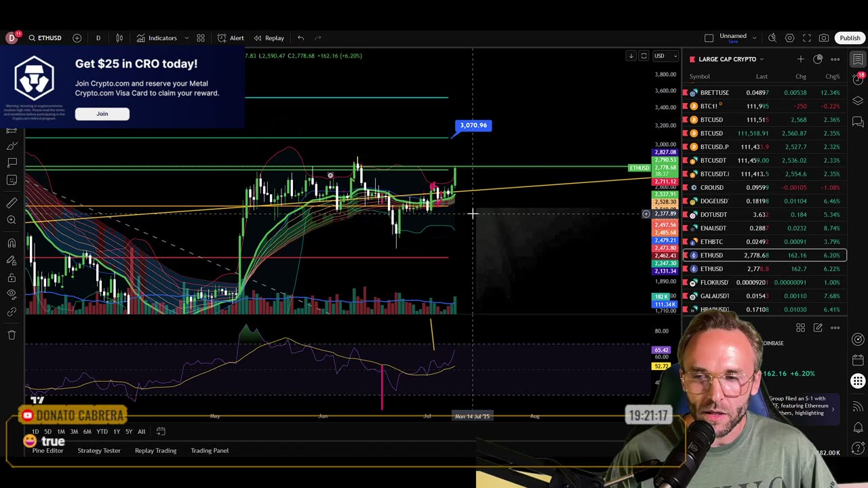Select DOTUSDT in the watchlist

(765, 214)
